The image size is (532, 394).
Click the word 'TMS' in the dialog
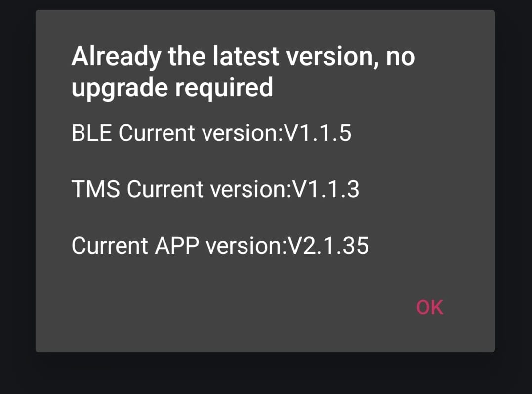[95, 189]
